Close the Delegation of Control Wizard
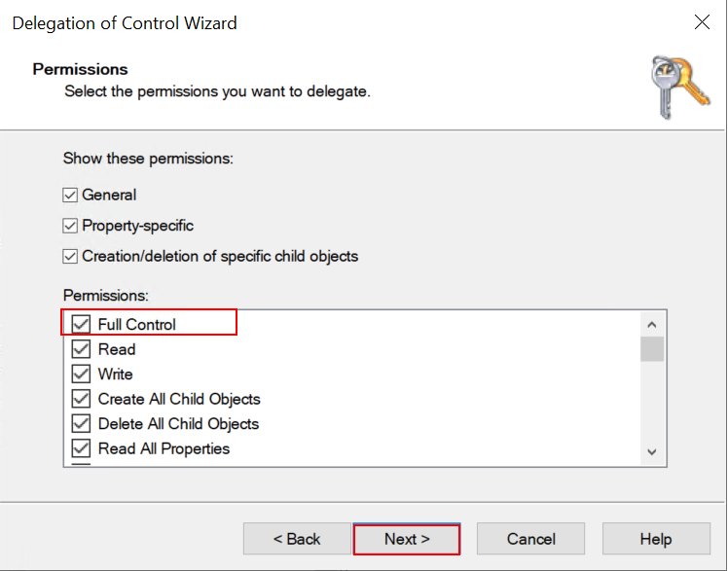The width and height of the screenshot is (728, 571). point(701,22)
